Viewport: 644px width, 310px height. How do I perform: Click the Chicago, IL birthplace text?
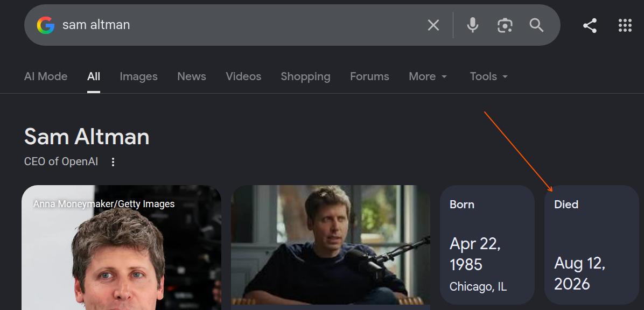[x=478, y=287]
